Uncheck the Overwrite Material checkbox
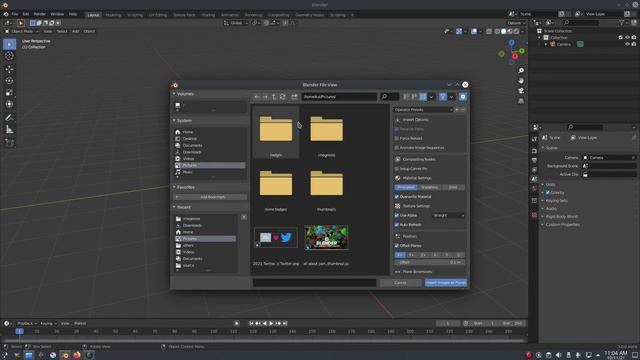 point(397,197)
